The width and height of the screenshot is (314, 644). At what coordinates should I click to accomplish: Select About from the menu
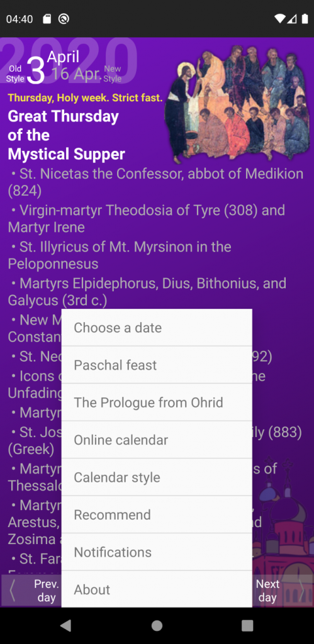(157, 589)
